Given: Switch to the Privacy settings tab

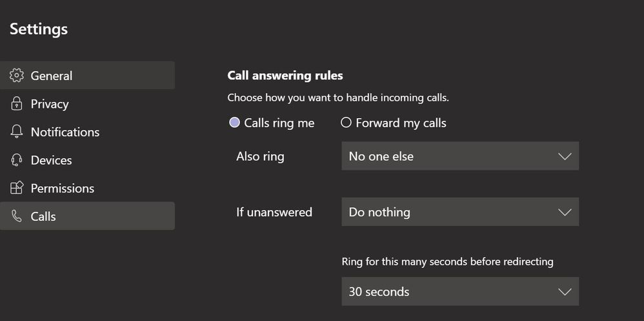Looking at the screenshot, I should (50, 104).
